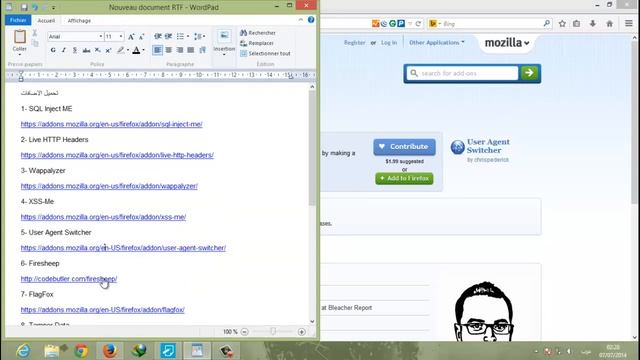Click the WordPad vertical scrollbar
The width and height of the screenshot is (640, 360).
[312, 204]
